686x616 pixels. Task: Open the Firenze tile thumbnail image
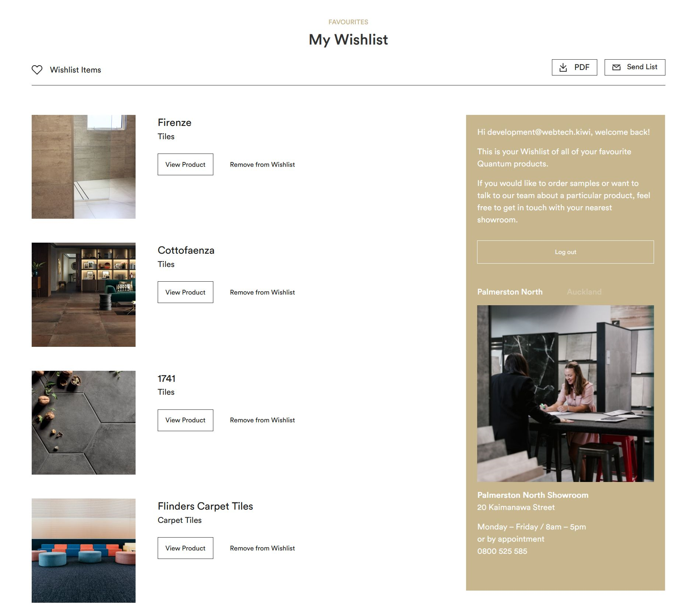[x=84, y=167]
